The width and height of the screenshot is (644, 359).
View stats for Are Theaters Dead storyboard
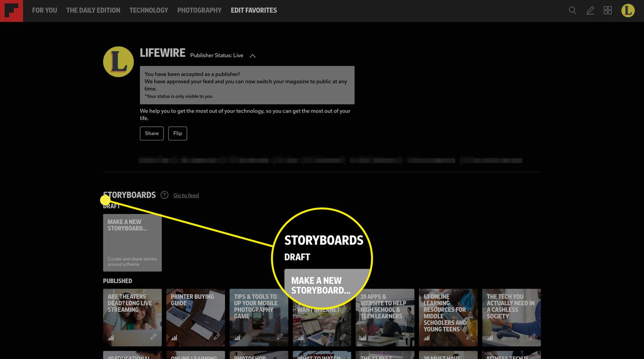coord(111,338)
